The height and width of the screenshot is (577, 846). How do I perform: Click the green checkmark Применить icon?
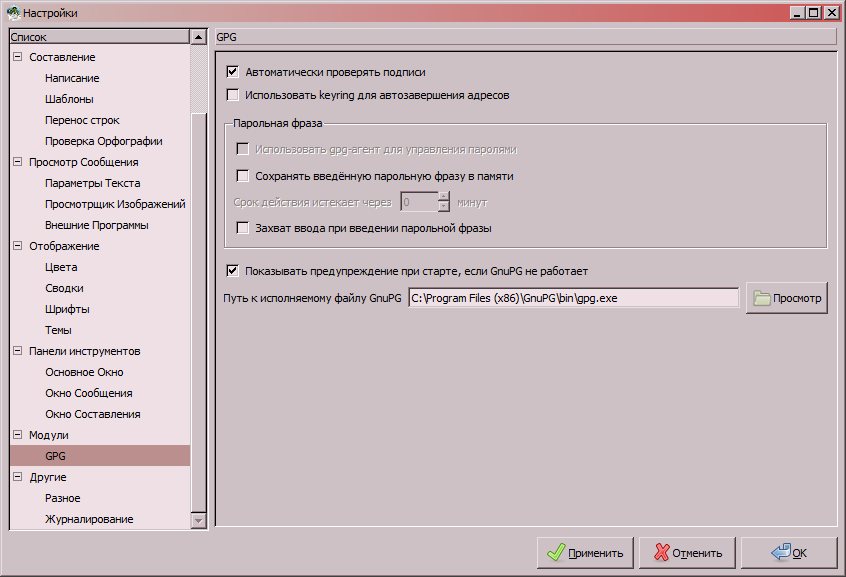555,553
